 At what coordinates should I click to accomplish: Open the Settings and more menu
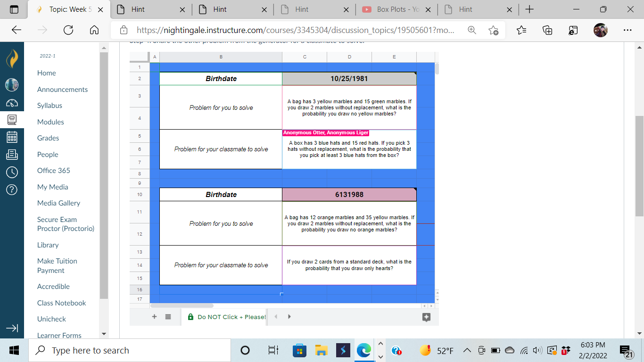click(628, 30)
